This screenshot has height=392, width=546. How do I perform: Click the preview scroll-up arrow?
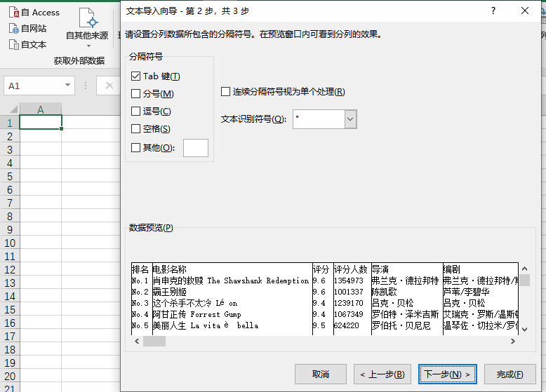coord(525,268)
